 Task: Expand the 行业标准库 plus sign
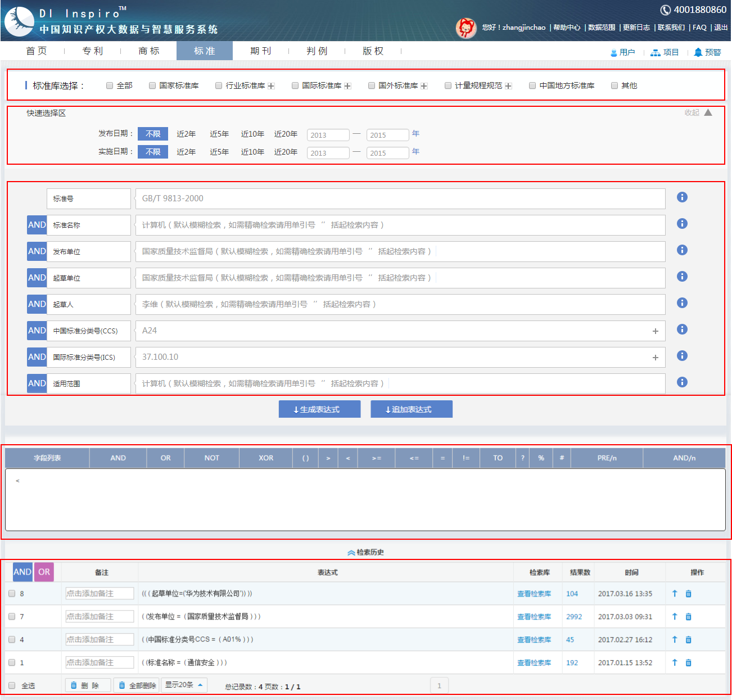pos(271,86)
